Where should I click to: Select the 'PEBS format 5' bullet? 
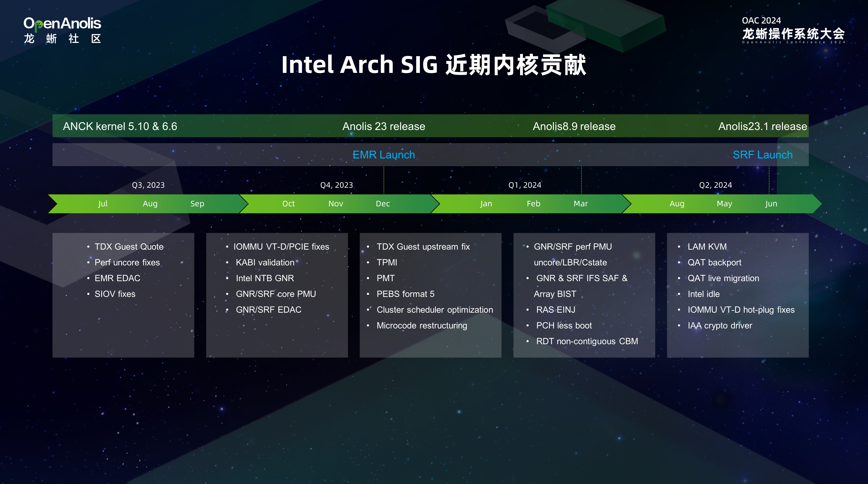coord(405,294)
